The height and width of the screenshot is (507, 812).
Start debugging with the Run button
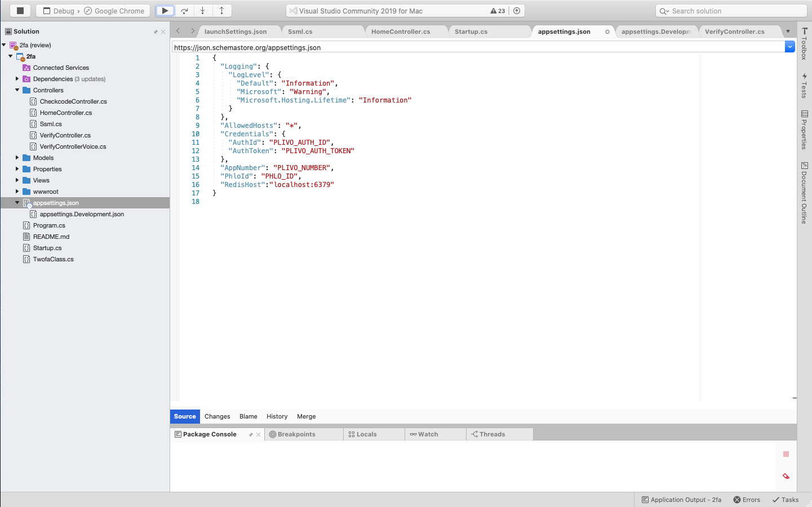pyautogui.click(x=165, y=10)
